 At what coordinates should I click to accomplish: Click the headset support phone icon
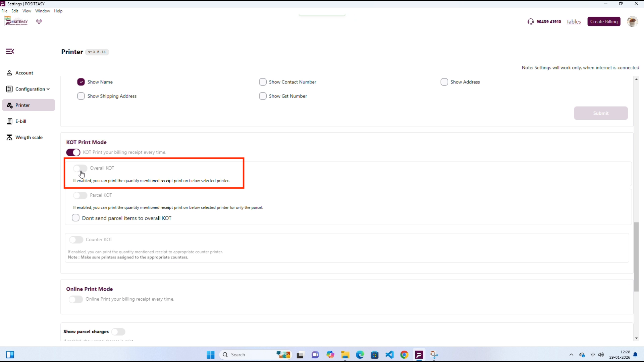(x=530, y=22)
